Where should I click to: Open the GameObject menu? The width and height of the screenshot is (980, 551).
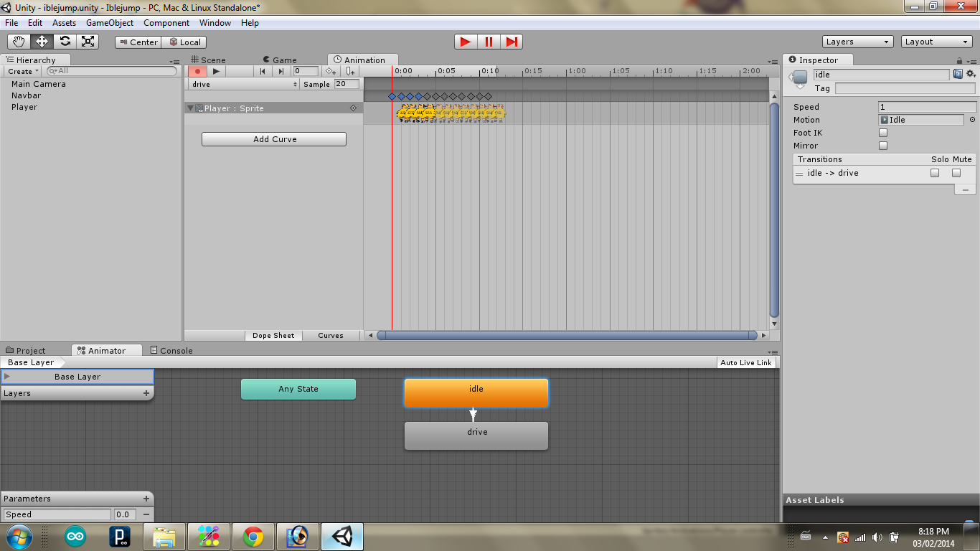pyautogui.click(x=110, y=23)
